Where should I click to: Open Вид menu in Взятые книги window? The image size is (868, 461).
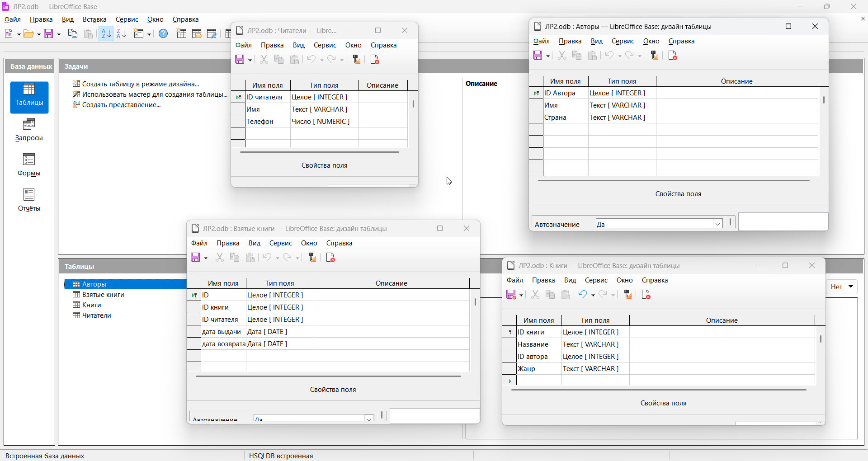pyautogui.click(x=255, y=243)
